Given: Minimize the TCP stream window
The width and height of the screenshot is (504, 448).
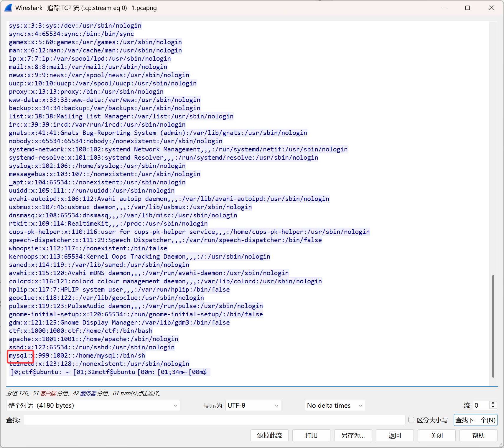Looking at the screenshot, I should [x=444, y=8].
